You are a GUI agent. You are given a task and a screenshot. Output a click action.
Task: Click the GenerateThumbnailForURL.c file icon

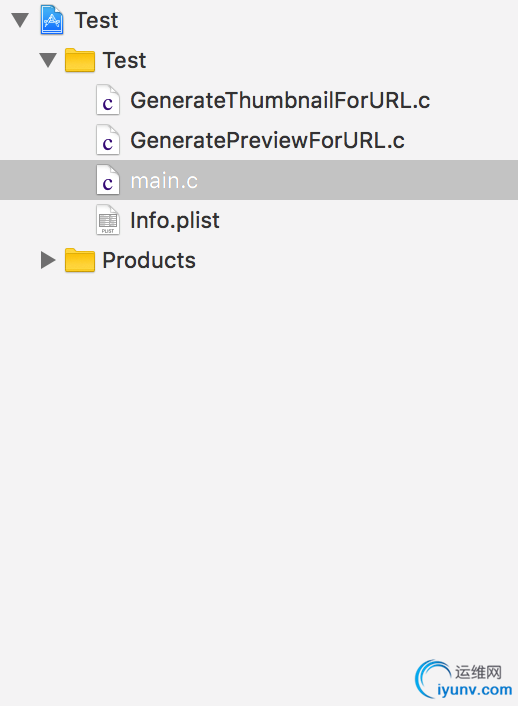point(108,100)
